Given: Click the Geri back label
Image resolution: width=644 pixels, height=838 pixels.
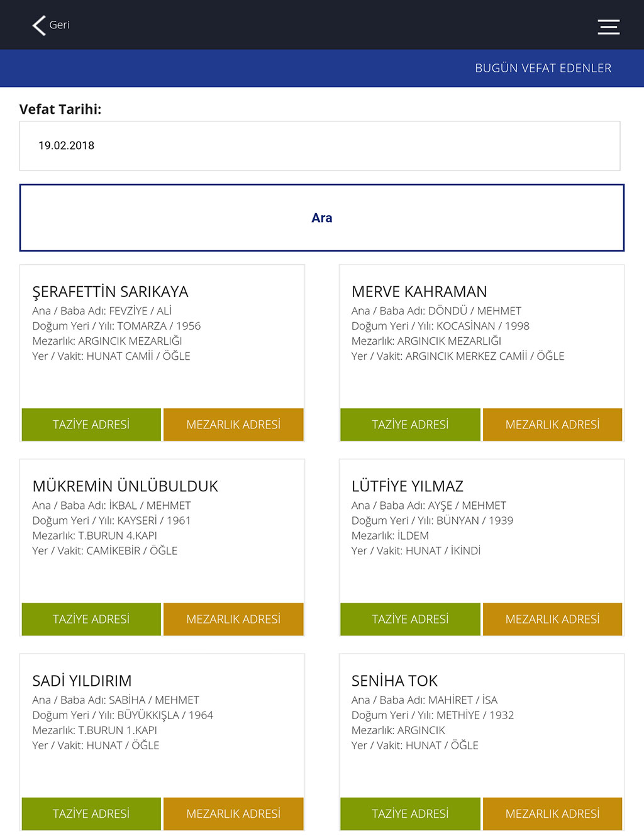Looking at the screenshot, I should 60,25.
